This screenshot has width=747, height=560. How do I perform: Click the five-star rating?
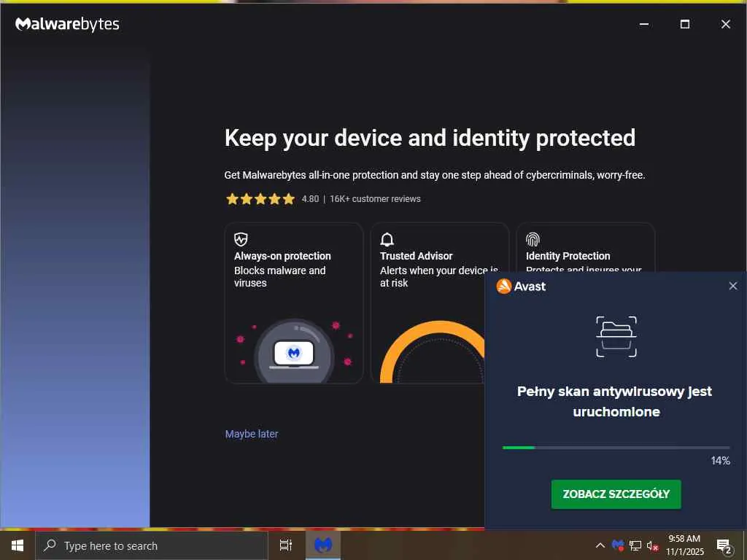[x=260, y=199]
